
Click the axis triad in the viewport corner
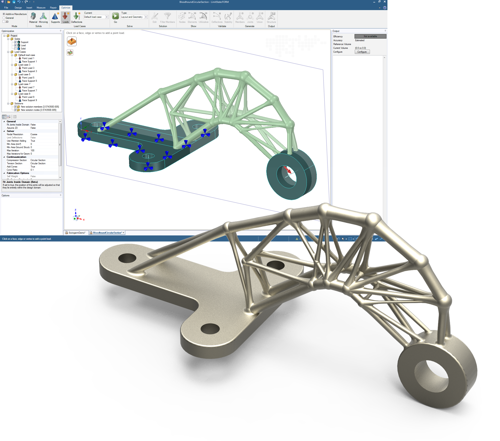(x=78, y=215)
